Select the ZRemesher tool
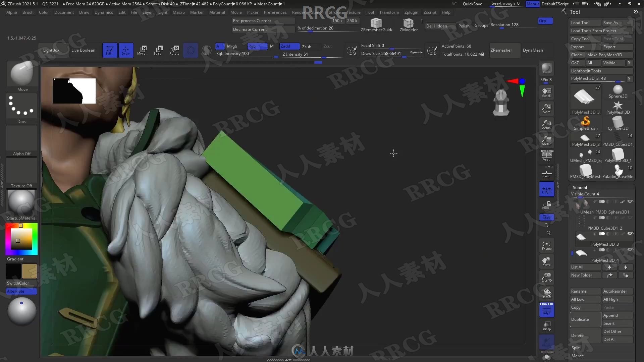Screen dimensions: 644x362 501,50
